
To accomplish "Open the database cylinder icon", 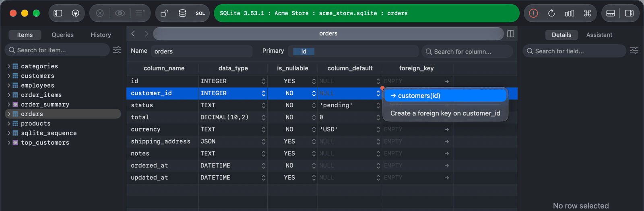I will click(x=182, y=13).
